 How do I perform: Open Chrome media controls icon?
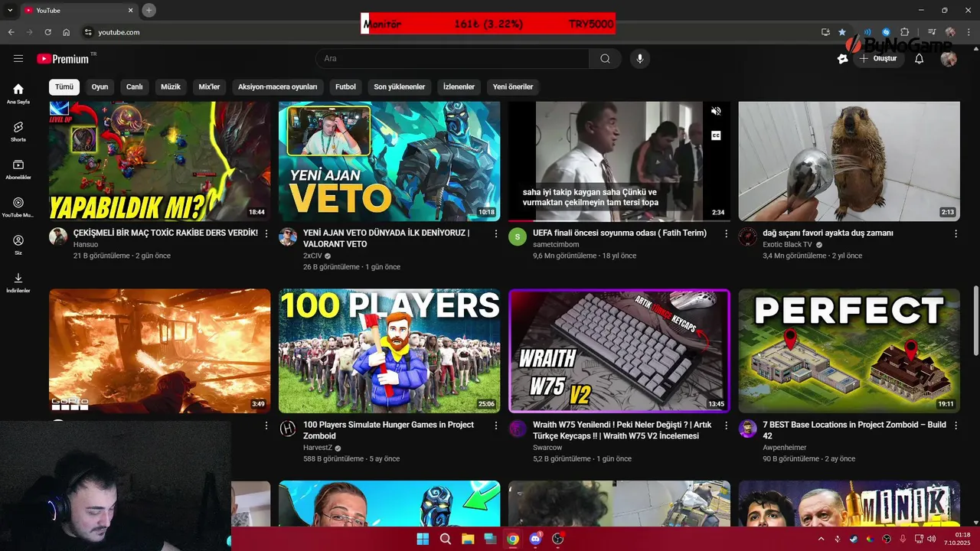[932, 32]
